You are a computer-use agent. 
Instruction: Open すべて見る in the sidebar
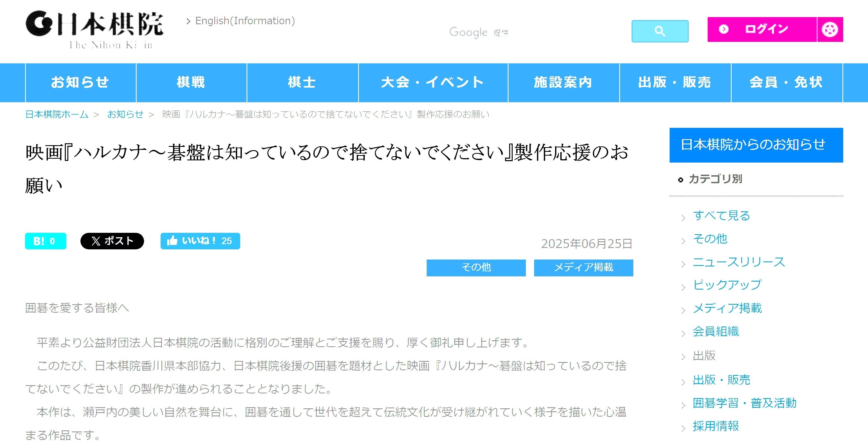721,215
